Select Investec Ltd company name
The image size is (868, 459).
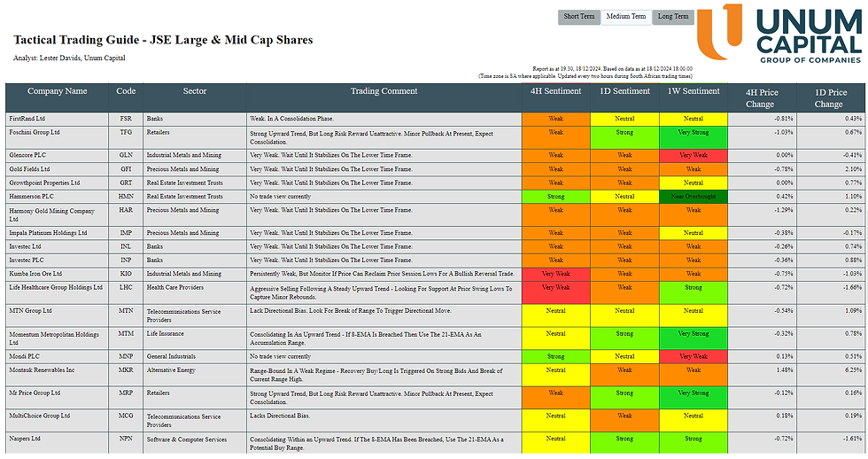25,246
